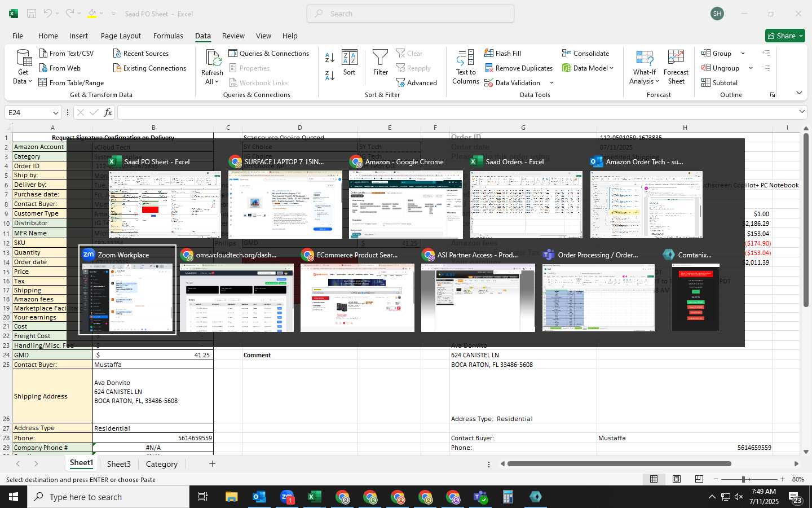Click Consolidate
The image size is (812, 508).
pyautogui.click(x=585, y=53)
